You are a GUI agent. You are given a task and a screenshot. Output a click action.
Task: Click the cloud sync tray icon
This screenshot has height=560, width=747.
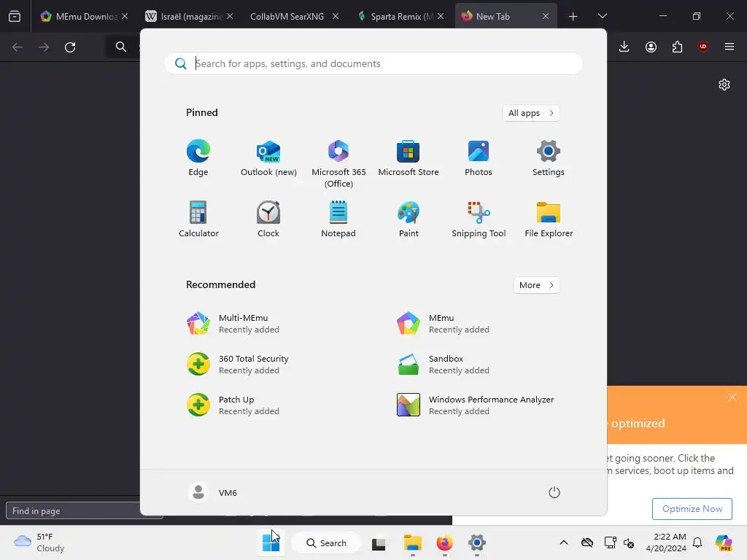point(587,542)
